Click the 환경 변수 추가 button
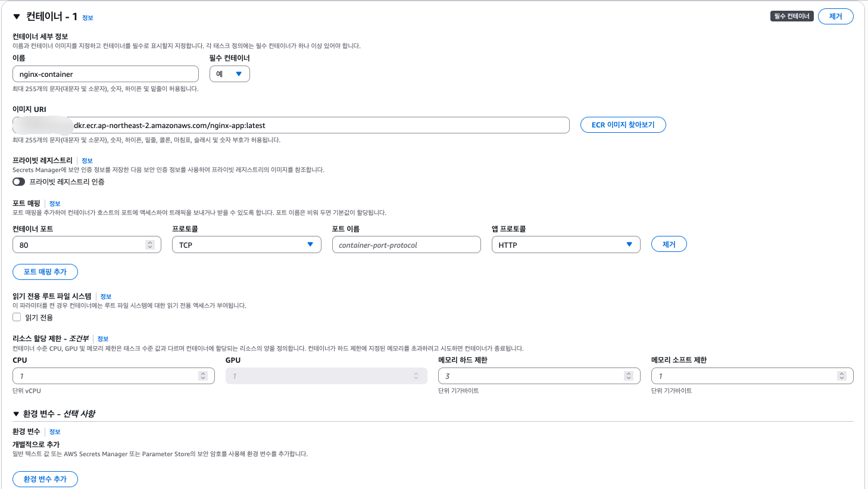 [x=45, y=479]
